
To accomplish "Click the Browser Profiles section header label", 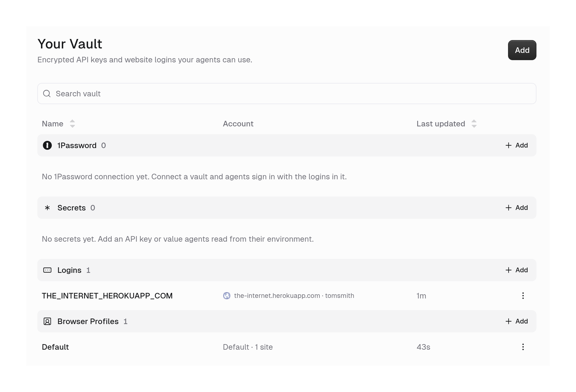I will click(x=88, y=321).
